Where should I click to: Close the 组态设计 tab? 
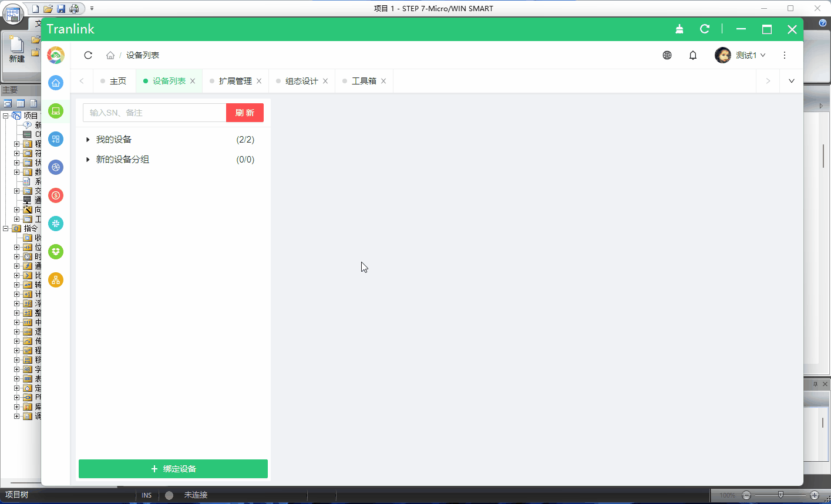[325, 81]
